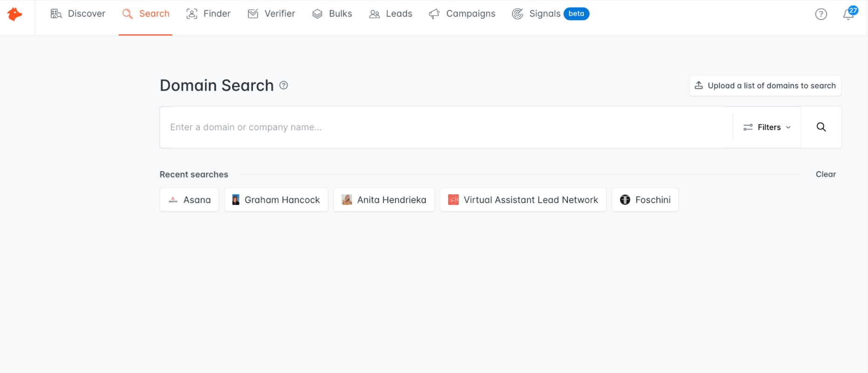Select Virtual Assistant Lead Network recent search
868x373 pixels.
tap(523, 200)
